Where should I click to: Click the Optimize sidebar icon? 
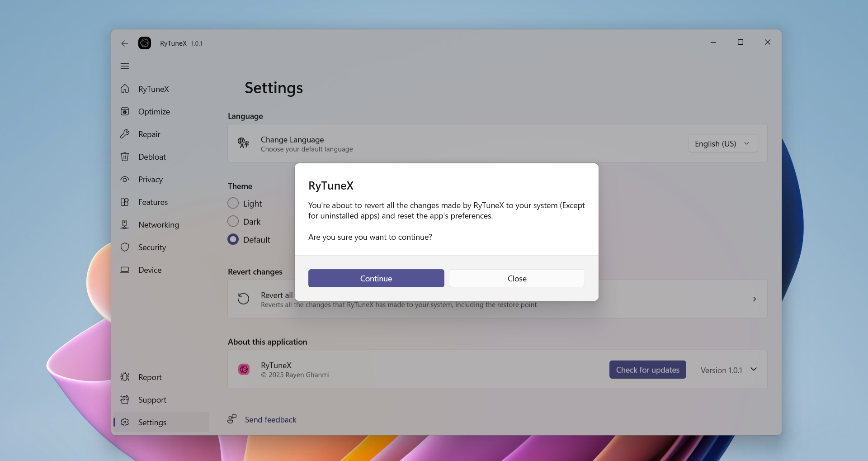125,111
